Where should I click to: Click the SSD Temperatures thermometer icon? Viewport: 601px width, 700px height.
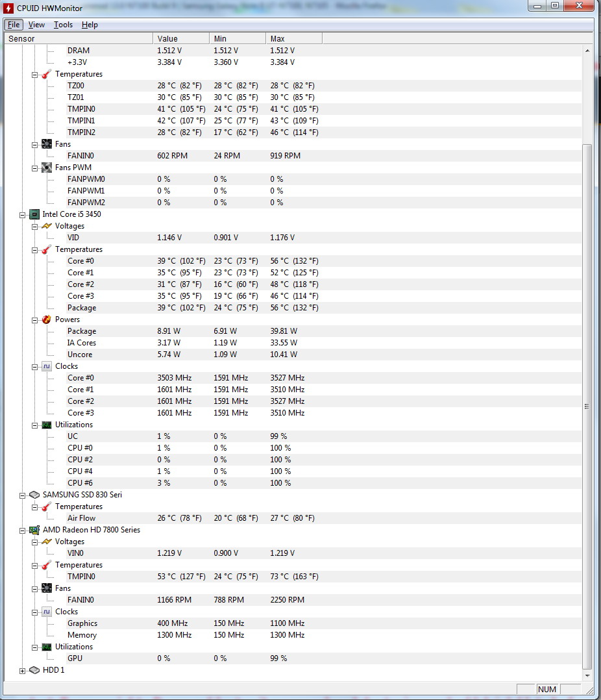pyautogui.click(x=46, y=506)
